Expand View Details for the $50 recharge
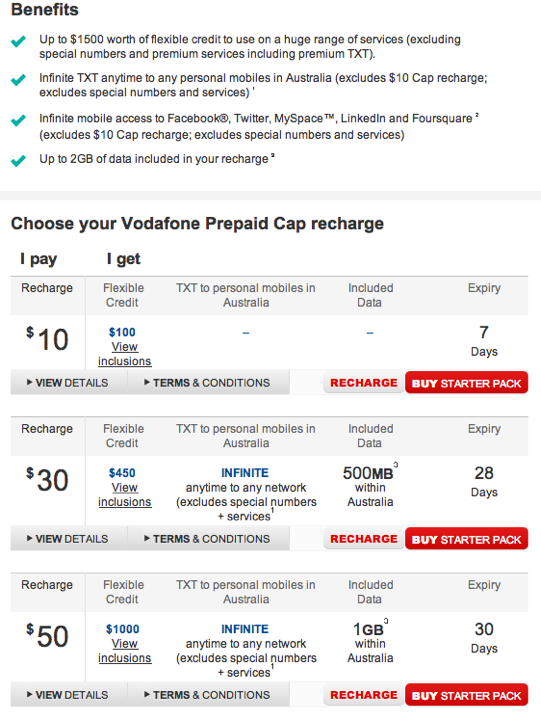 point(68,695)
